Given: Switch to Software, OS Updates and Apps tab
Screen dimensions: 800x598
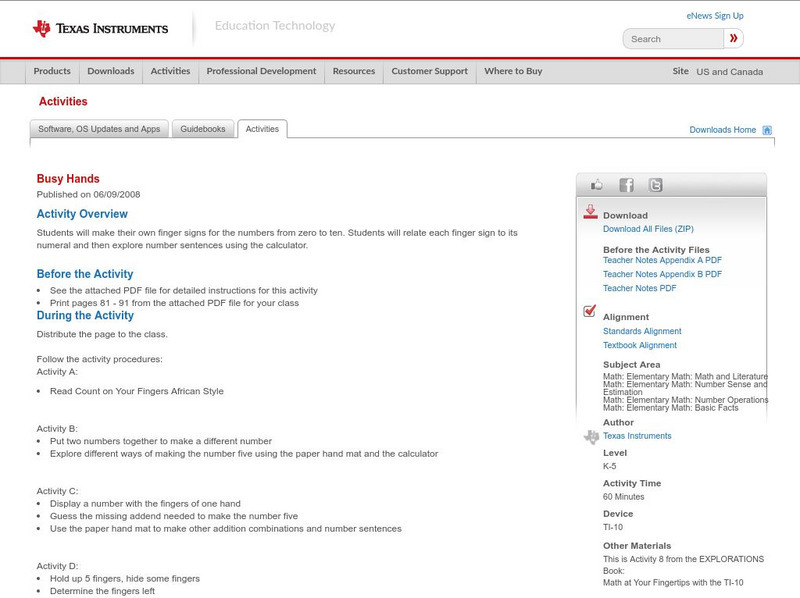Looking at the screenshot, I should [x=99, y=129].
